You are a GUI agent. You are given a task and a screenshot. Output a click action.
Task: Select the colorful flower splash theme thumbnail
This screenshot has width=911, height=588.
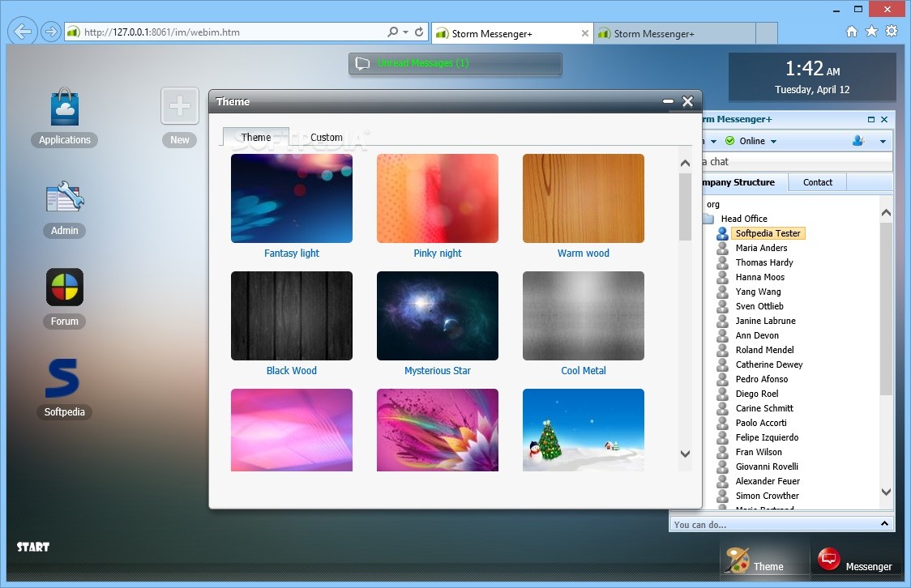point(438,430)
